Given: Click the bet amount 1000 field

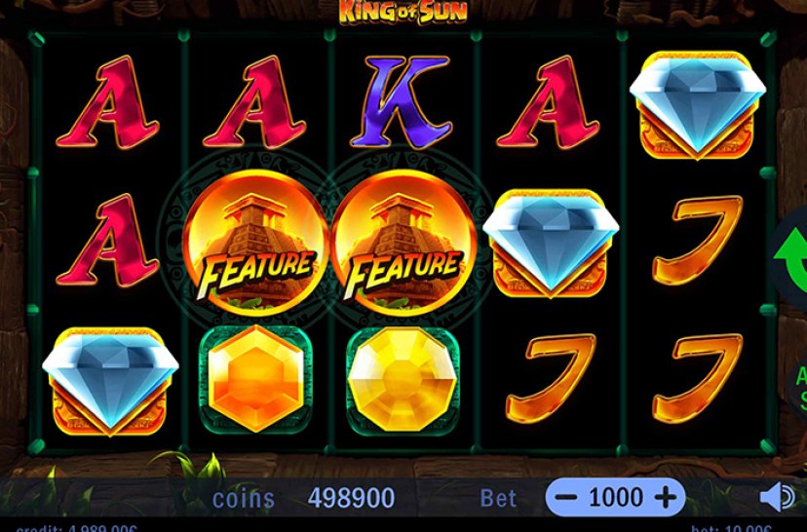Looking at the screenshot, I should (x=616, y=497).
